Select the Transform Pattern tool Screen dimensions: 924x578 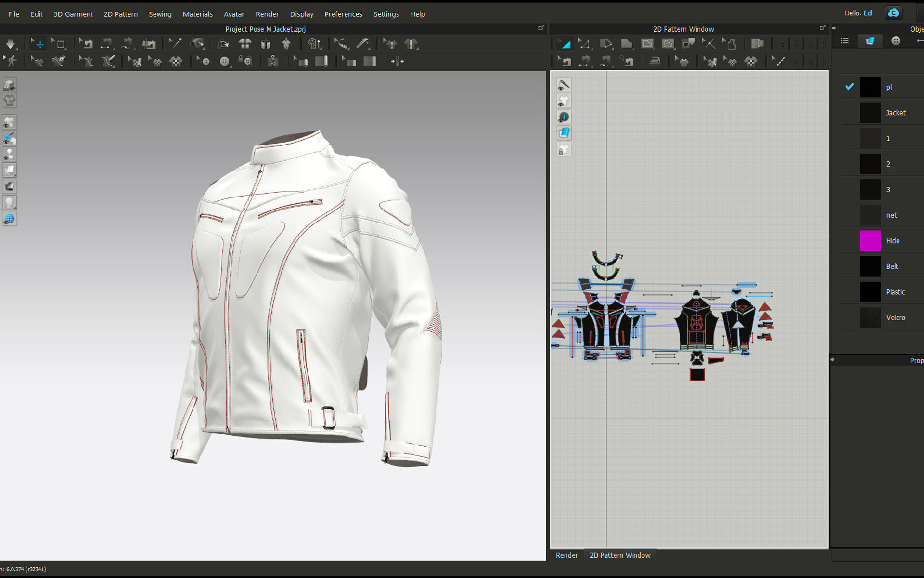565,43
